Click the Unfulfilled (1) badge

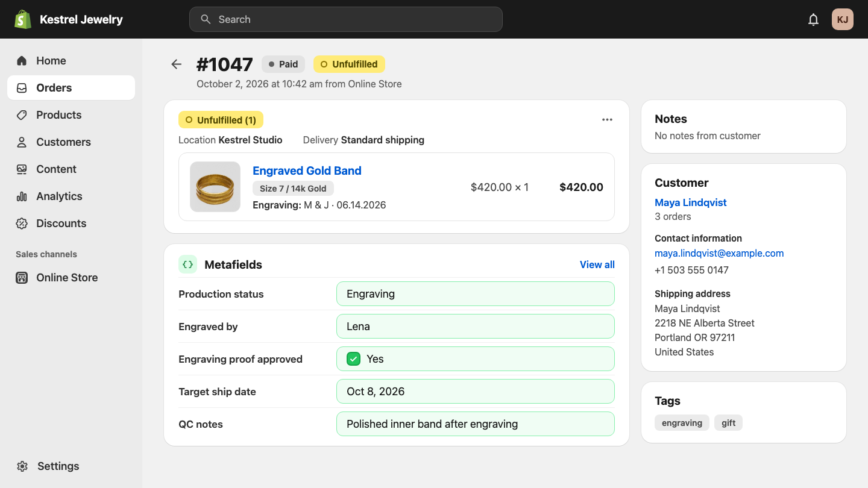pos(221,120)
